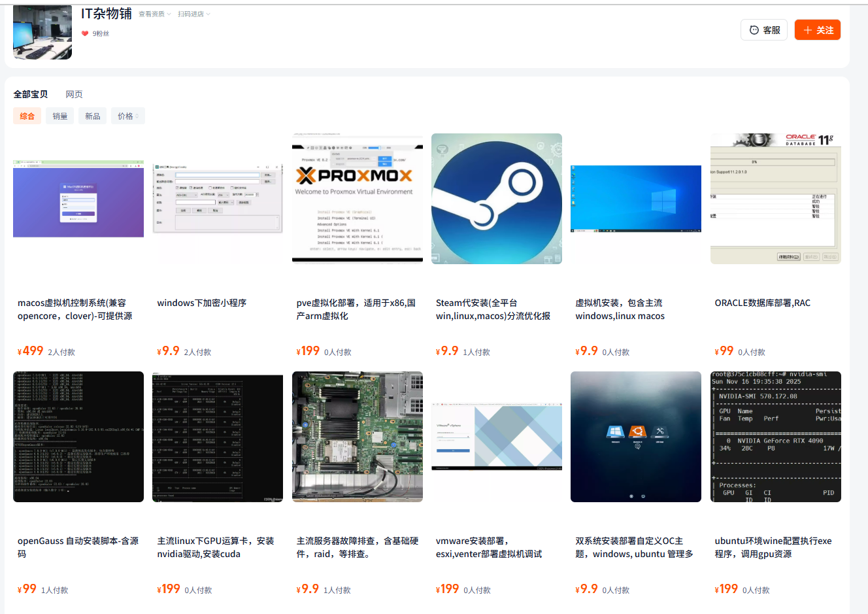Click title 主流服务器故障排查
The image size is (868, 614).
358,547
